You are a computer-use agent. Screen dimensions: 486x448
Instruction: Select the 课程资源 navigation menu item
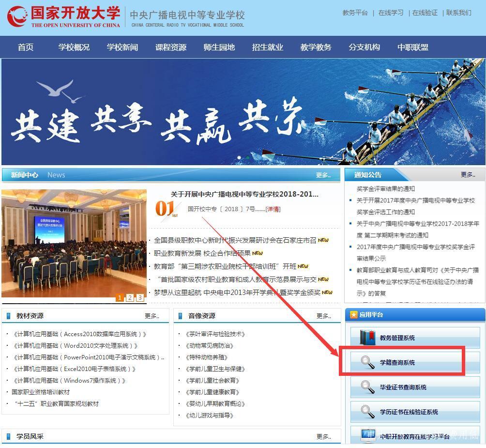tap(170, 47)
